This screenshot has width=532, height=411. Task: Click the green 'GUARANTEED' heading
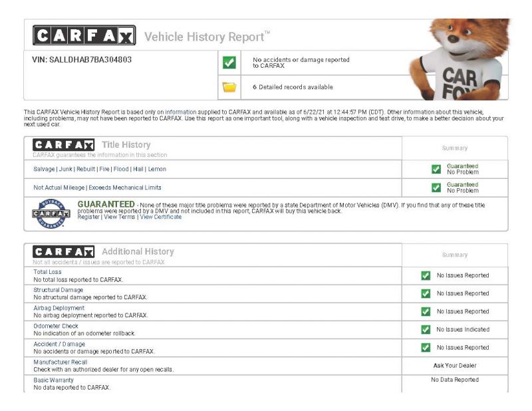tap(106, 204)
